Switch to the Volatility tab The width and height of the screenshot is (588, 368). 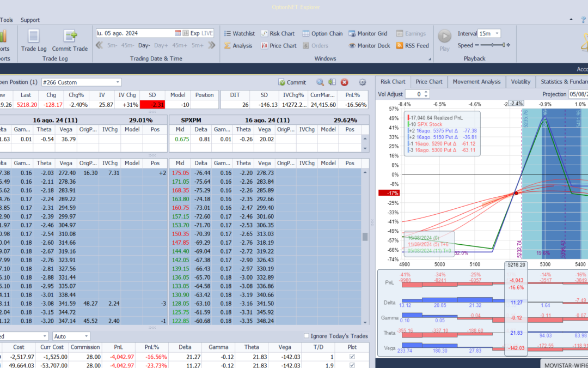coord(520,81)
